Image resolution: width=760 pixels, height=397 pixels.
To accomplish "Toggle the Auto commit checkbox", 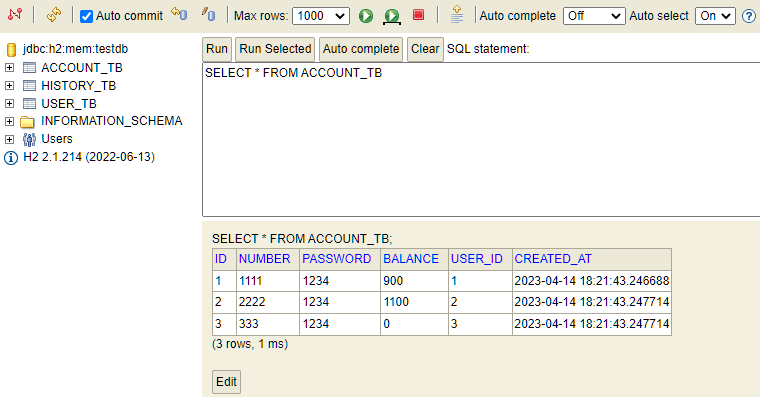I will pyautogui.click(x=86, y=16).
